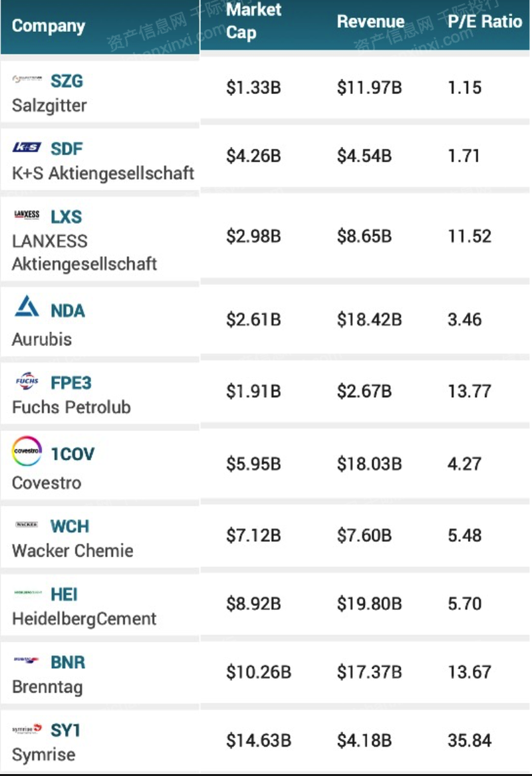Viewport: 532px width, 776px height.
Task: Open the SZG ticker link
Action: click(67, 81)
